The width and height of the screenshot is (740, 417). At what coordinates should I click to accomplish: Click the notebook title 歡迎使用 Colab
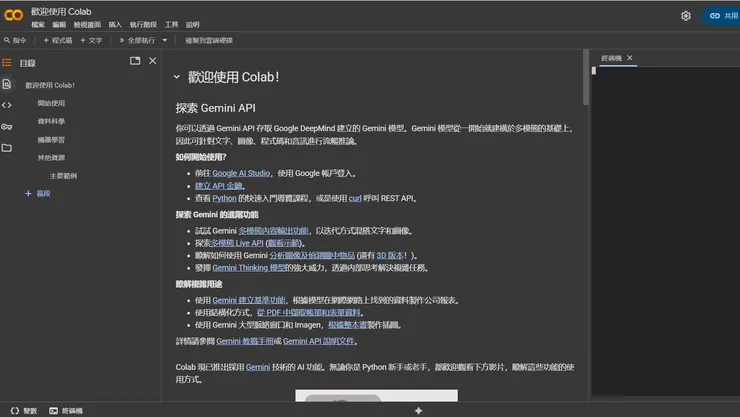click(x=61, y=12)
